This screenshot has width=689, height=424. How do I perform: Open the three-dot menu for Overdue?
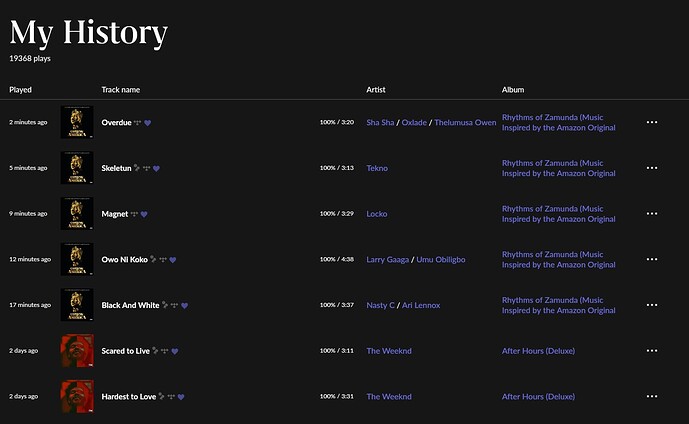[x=652, y=122]
